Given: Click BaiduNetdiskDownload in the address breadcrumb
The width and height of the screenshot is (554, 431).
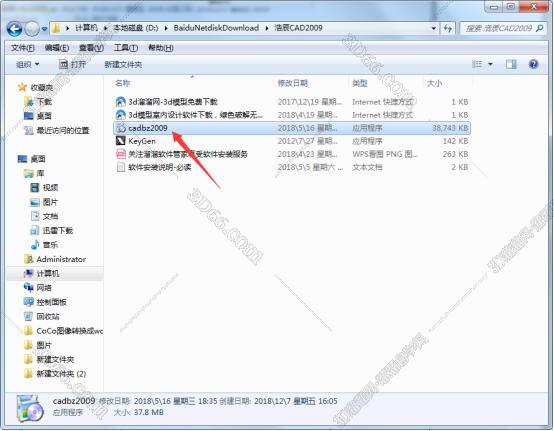Looking at the screenshot, I should 216,28.
